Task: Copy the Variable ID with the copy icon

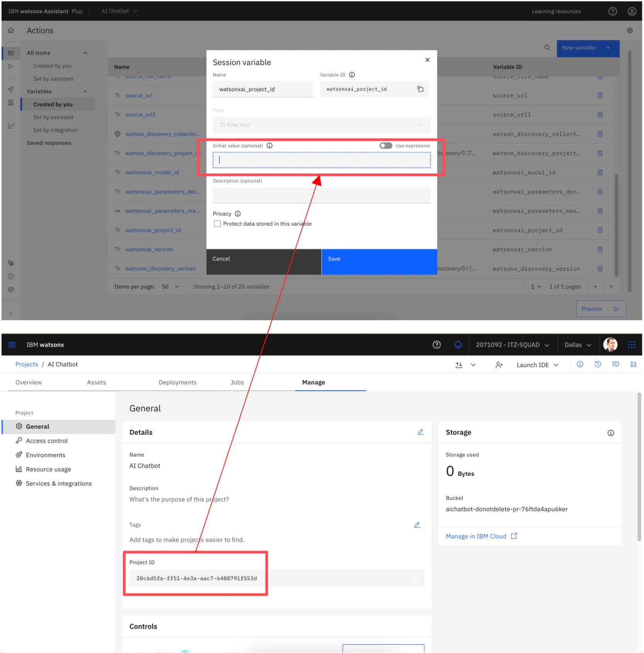Action: click(420, 89)
